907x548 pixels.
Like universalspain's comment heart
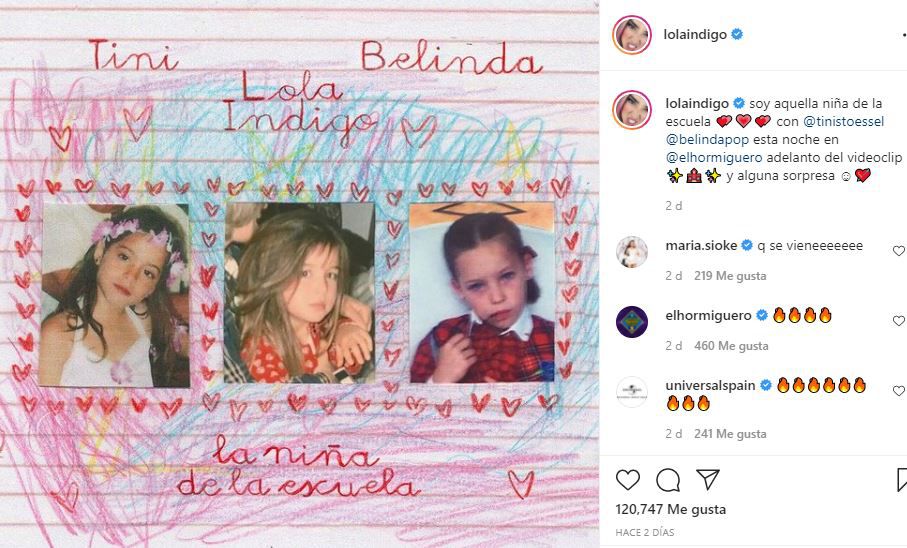click(x=899, y=391)
